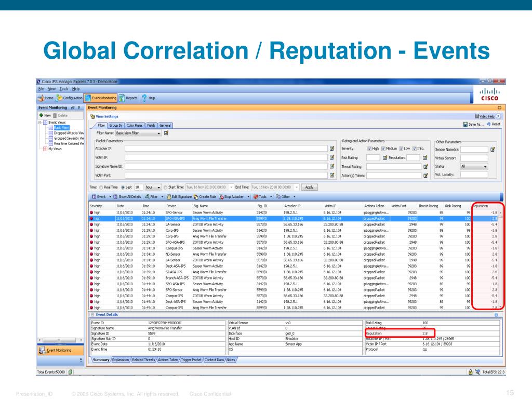Open the Trigger Packet tab

tap(191, 360)
